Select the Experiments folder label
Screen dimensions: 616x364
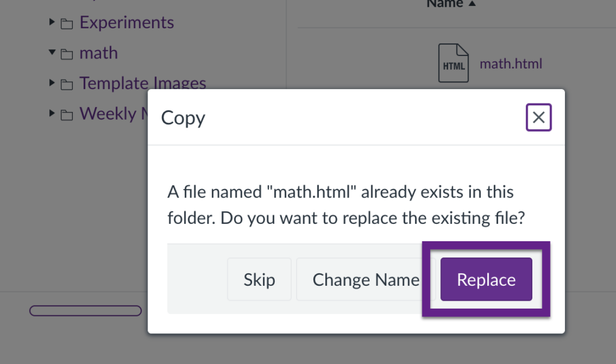pyautogui.click(x=126, y=23)
